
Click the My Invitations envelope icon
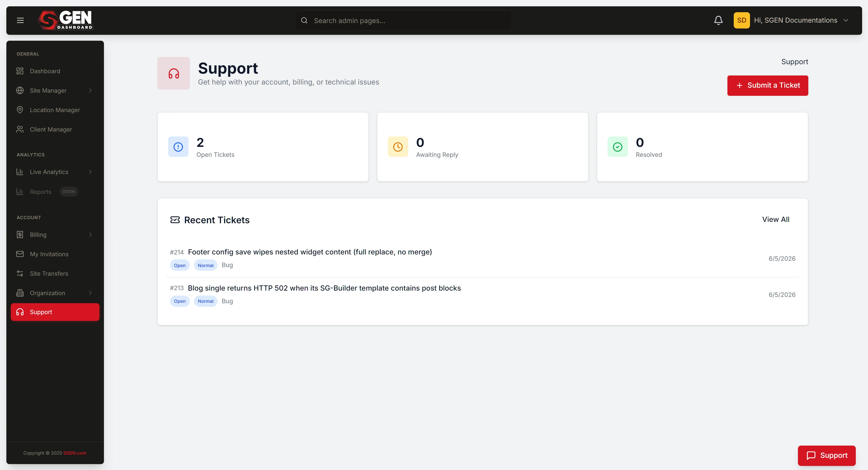[20, 254]
